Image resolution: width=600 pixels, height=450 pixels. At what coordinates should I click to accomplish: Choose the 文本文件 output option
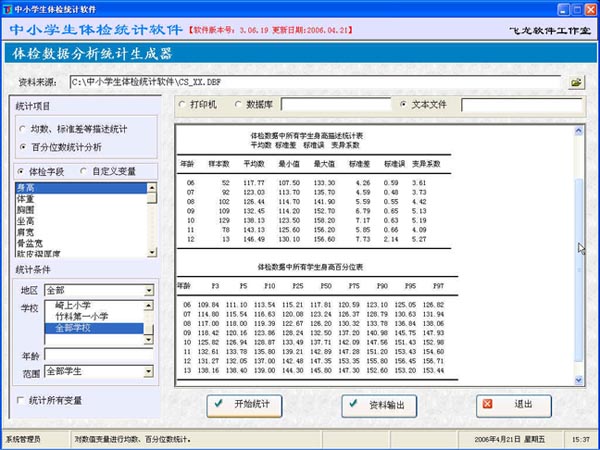coord(403,103)
